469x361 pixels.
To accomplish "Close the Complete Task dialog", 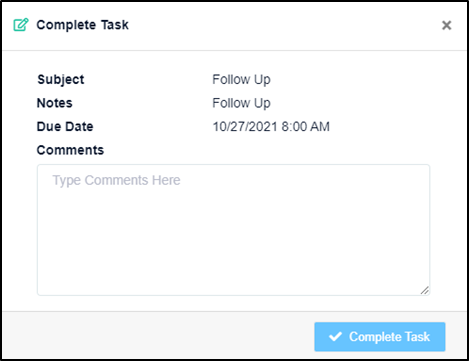I will (x=446, y=25).
